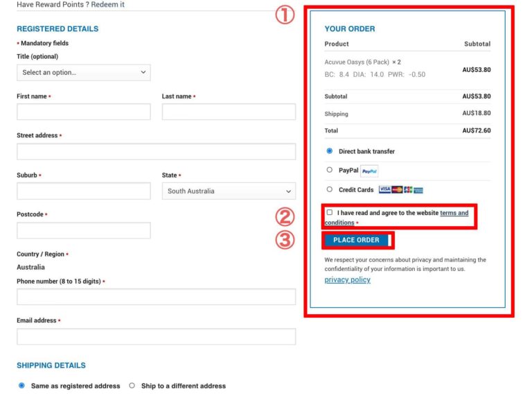
Task: Tick the terms and conditions checkbox
Action: click(330, 212)
